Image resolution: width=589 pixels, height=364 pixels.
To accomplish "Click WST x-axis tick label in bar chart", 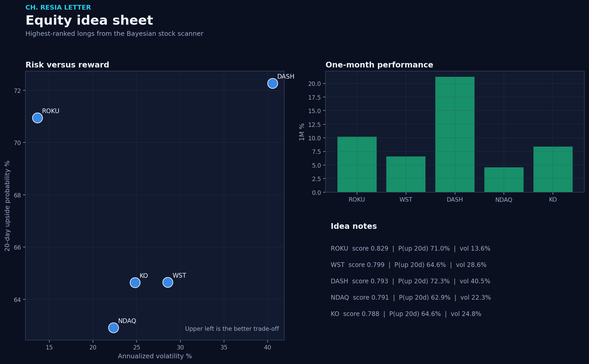I will pyautogui.click(x=406, y=200).
